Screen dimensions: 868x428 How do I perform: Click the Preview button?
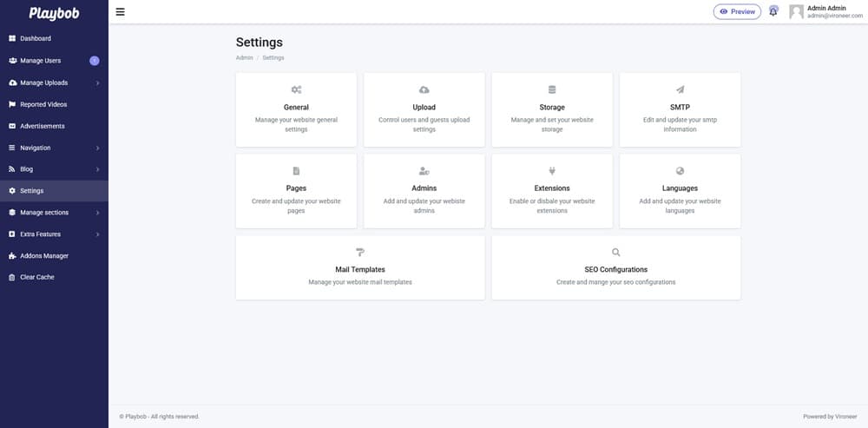click(x=737, y=11)
